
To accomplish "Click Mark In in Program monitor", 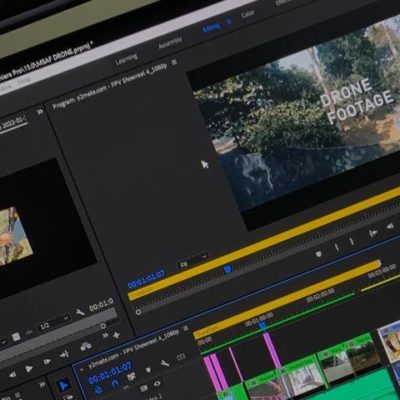I will [x=337, y=247].
